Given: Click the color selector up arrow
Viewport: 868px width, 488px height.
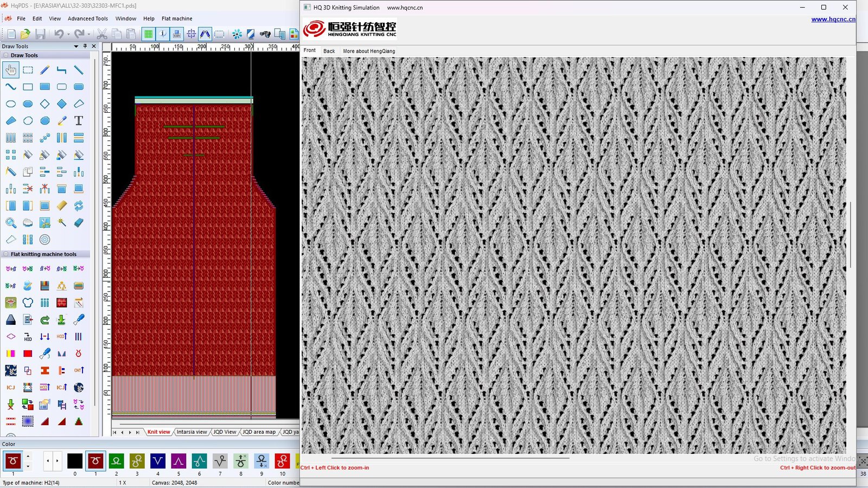Looking at the screenshot, I should tap(28, 456).
